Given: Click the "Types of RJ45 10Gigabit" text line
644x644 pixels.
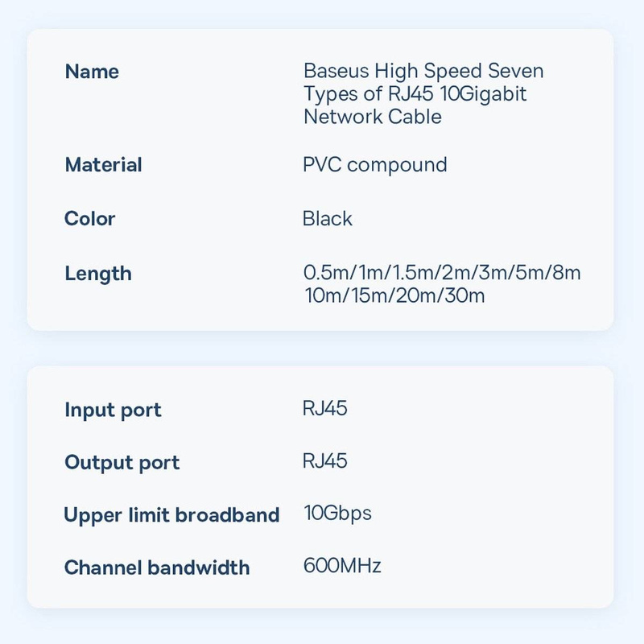Looking at the screenshot, I should point(415,94).
